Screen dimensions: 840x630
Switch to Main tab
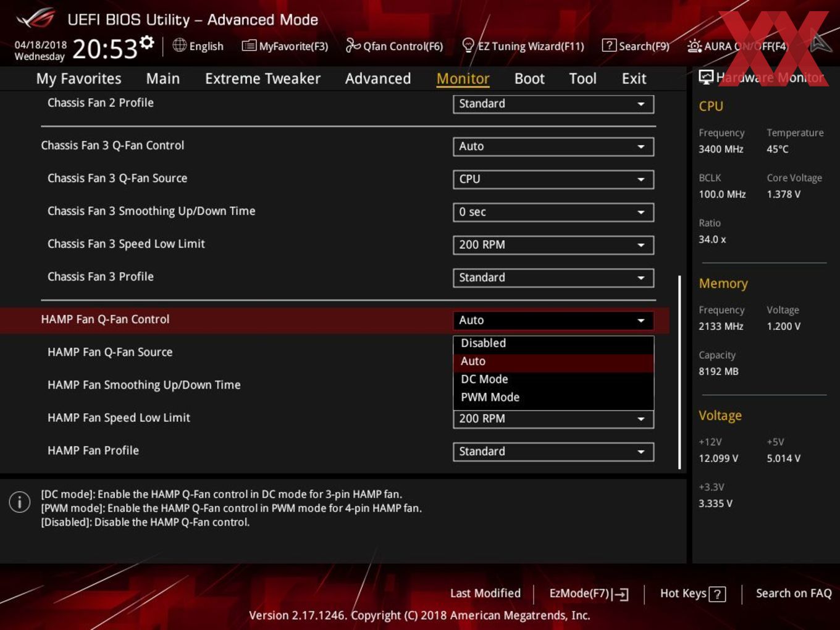163,78
